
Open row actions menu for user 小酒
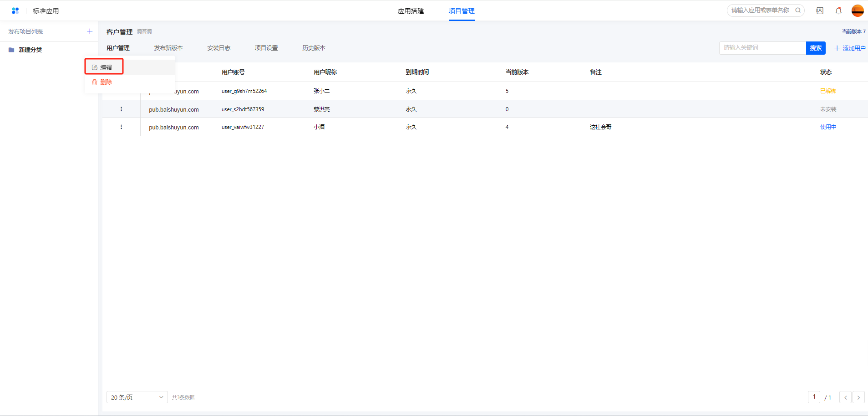coord(121,127)
